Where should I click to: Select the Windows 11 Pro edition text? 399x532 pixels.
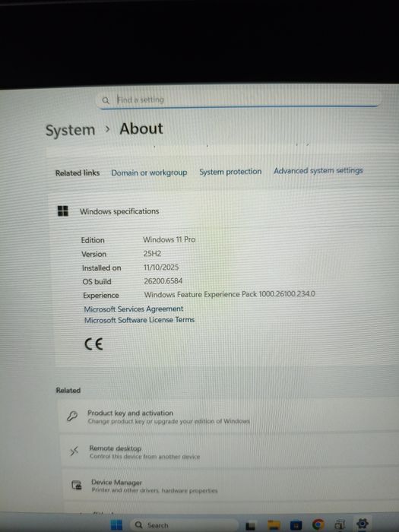(x=169, y=239)
